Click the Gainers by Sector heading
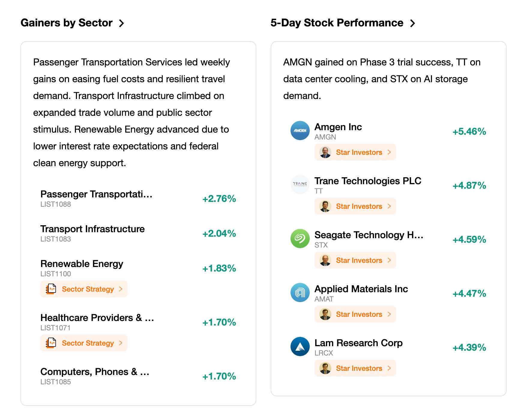The image size is (524, 420). (67, 23)
